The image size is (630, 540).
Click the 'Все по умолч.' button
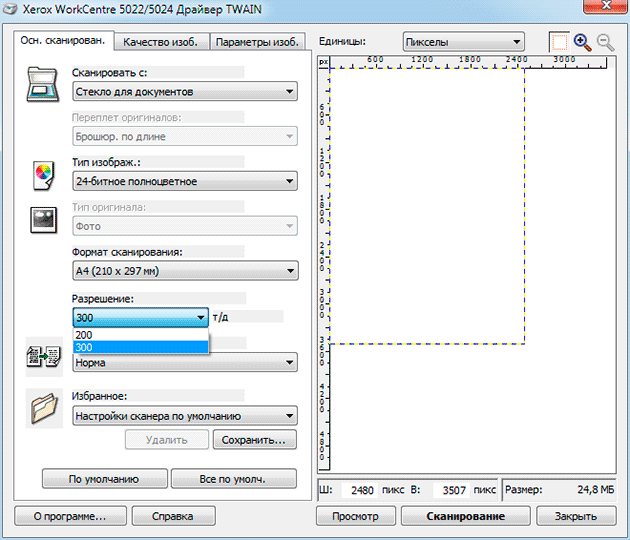(233, 479)
